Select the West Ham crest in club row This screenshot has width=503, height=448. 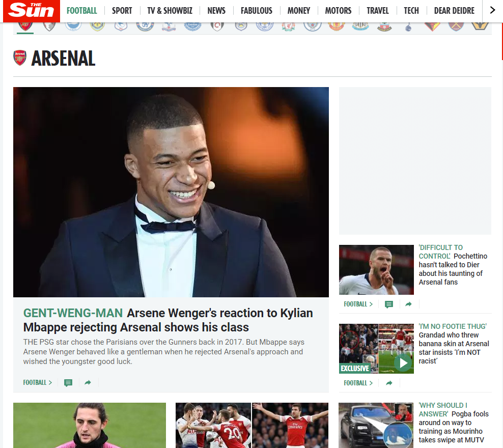click(x=456, y=26)
